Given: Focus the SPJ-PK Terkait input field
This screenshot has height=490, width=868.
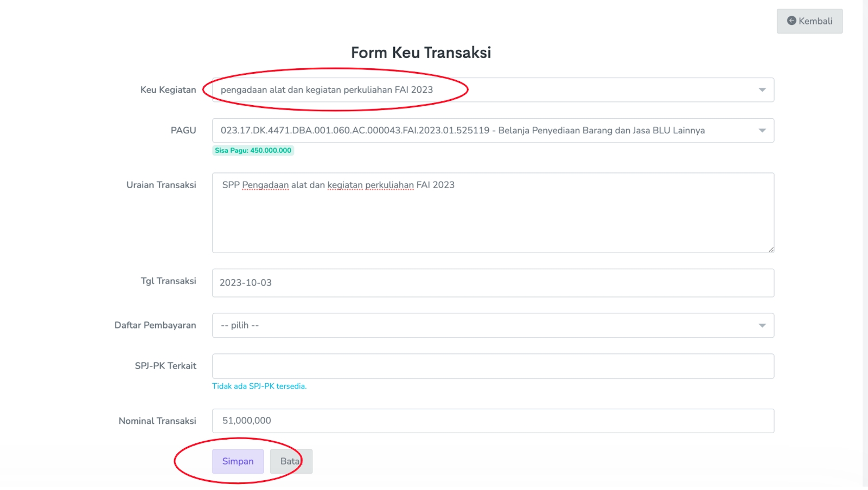Looking at the screenshot, I should click(493, 366).
